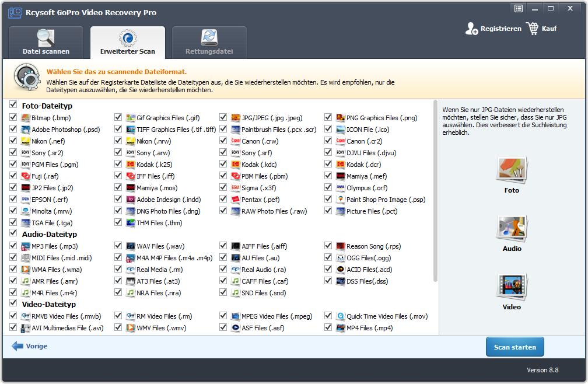Image resolution: width=588 pixels, height=384 pixels.
Task: Click the ASF Files (.asf) label
Action: point(263,328)
